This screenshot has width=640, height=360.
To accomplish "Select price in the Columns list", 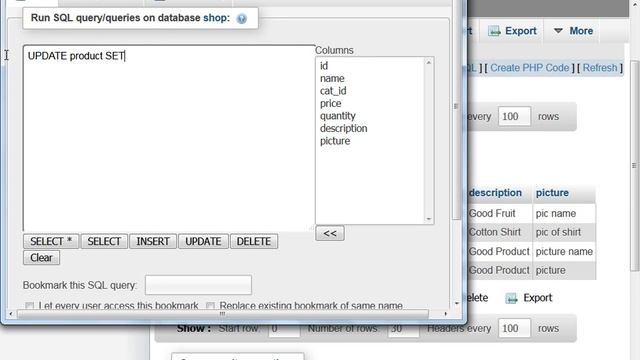I will [330, 103].
